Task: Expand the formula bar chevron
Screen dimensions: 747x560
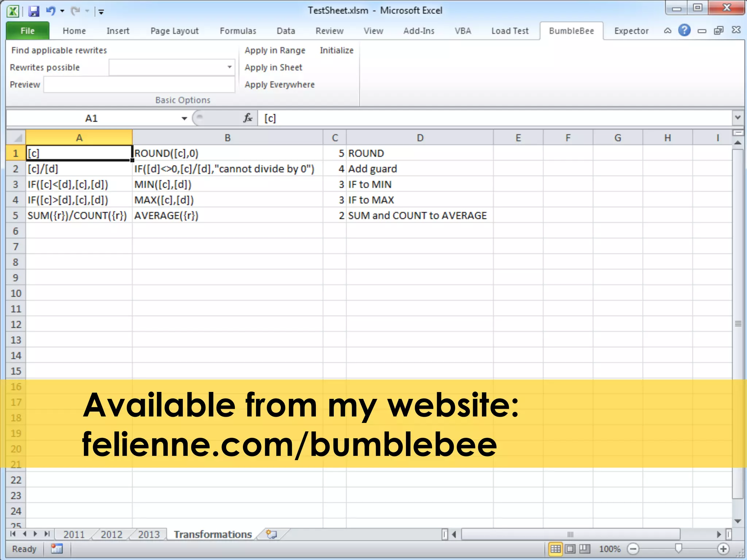Action: click(738, 118)
